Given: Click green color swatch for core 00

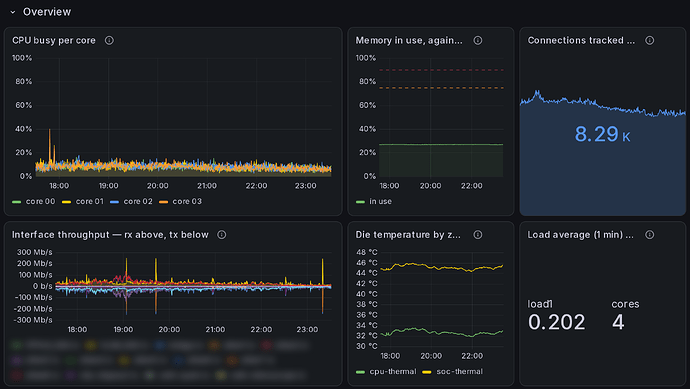Looking at the screenshot, I should point(17,202).
